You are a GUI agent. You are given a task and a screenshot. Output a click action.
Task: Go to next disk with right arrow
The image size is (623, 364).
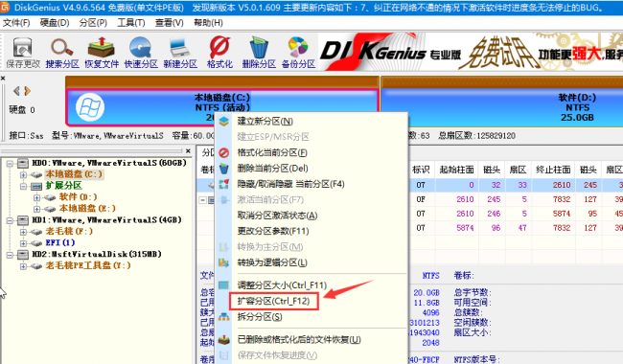27,91
